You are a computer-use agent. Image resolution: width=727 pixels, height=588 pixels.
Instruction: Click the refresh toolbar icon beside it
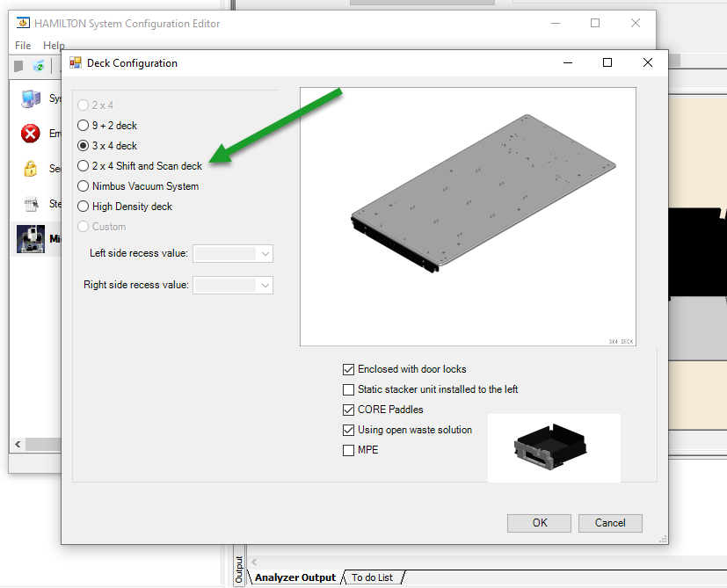point(39,66)
